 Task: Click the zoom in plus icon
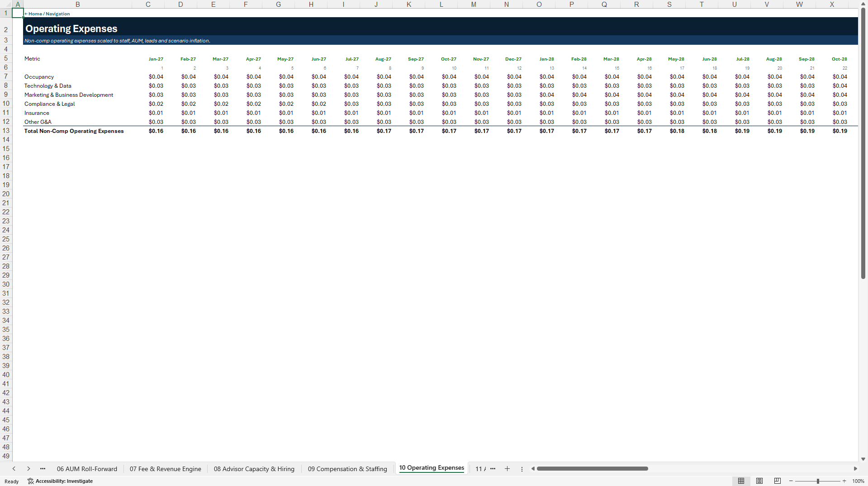[844, 481]
